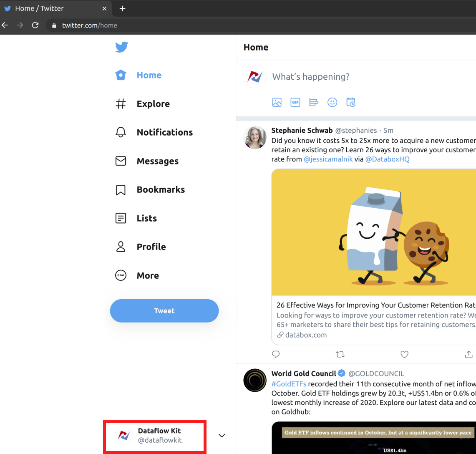Schedule the tweet with calendar icon

350,102
